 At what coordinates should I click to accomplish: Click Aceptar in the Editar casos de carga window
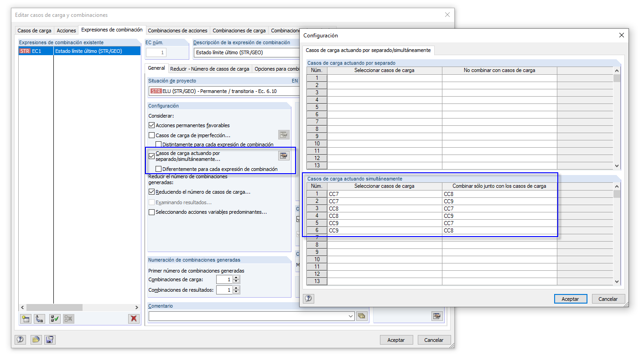[x=396, y=340]
